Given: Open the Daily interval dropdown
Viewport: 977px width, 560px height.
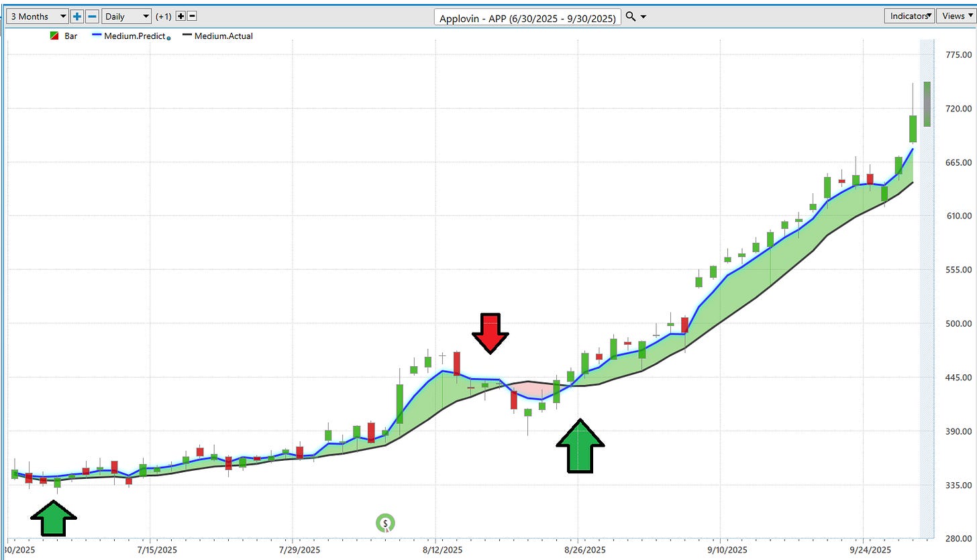Looking at the screenshot, I should tap(127, 17).
